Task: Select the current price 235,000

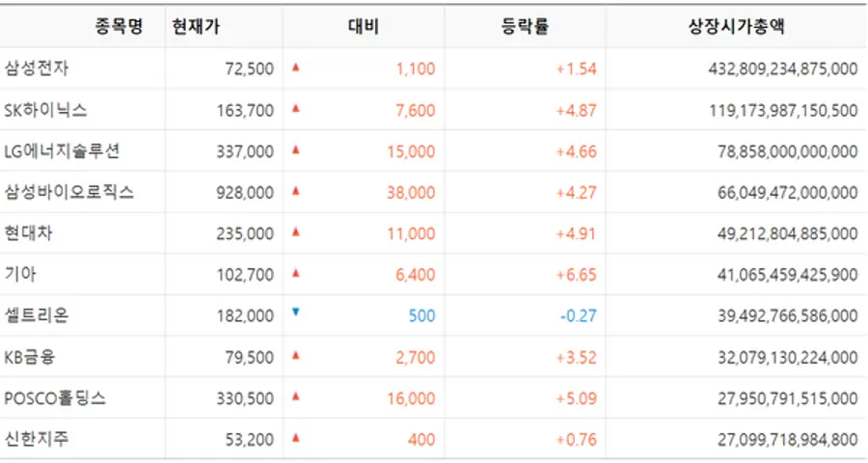Action: [x=245, y=233]
